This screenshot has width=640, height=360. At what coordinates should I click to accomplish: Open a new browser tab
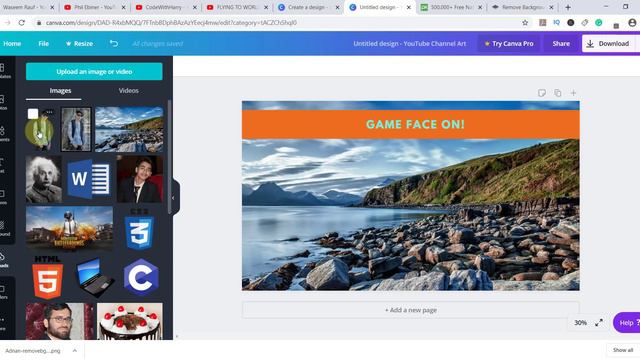pos(568,7)
